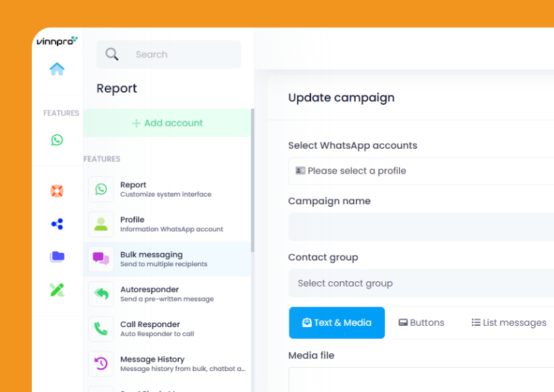Click the Campaign name input field
The height and width of the screenshot is (392, 554).
421,227
